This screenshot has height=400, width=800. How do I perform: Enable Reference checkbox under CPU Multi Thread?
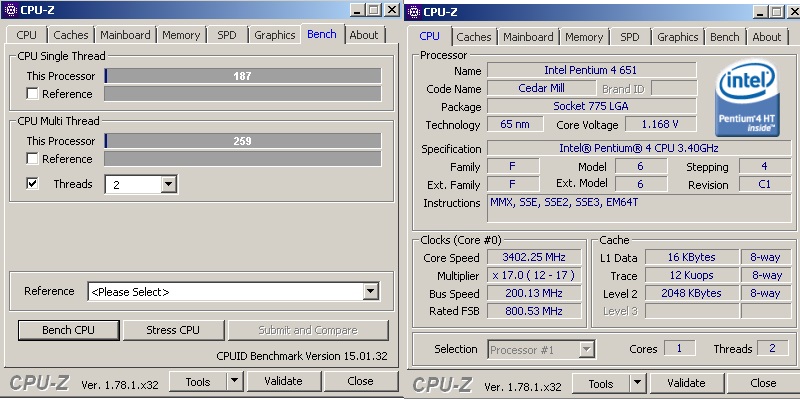click(x=32, y=159)
